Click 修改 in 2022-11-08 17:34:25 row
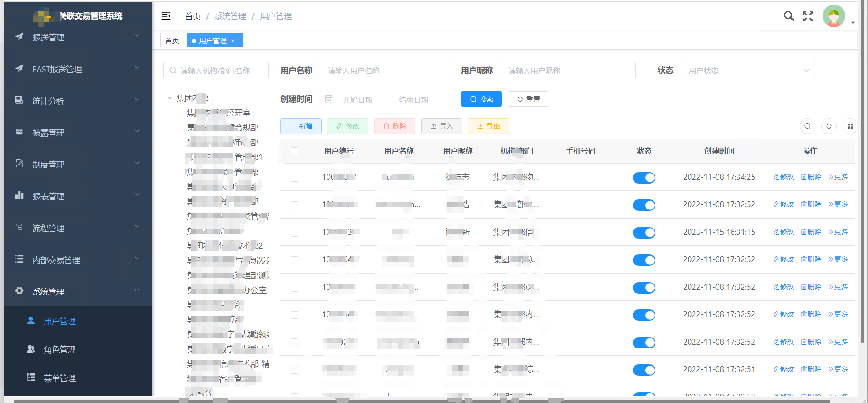 [784, 177]
